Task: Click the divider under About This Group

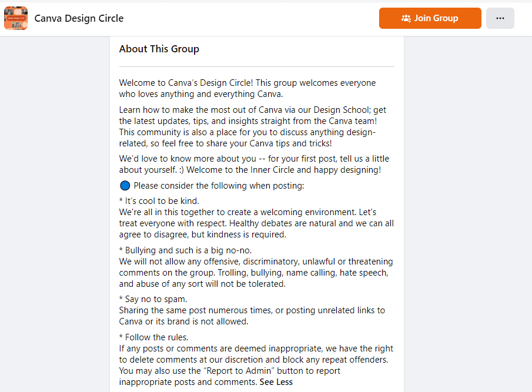Action: pyautogui.click(x=256, y=66)
